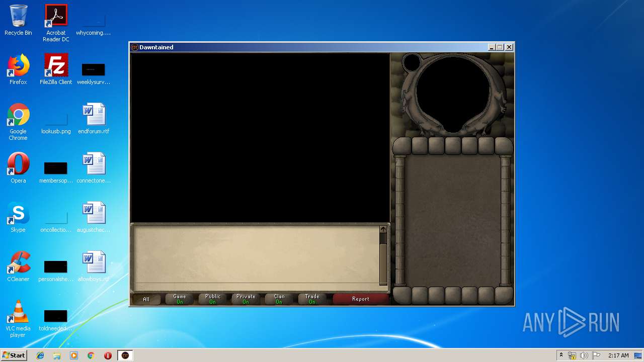This screenshot has width=644, height=362.
Task: Open Action Center flag icon
Action: (596, 355)
